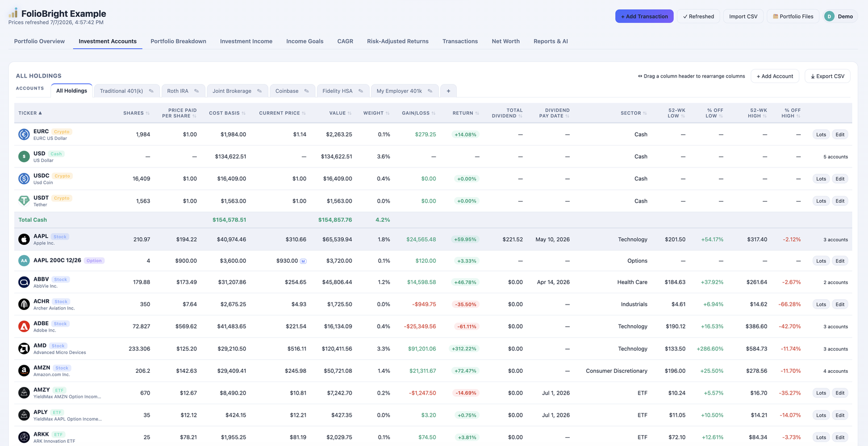Edit the AMZY holding
The height and width of the screenshot is (446, 868).
(x=840, y=393)
